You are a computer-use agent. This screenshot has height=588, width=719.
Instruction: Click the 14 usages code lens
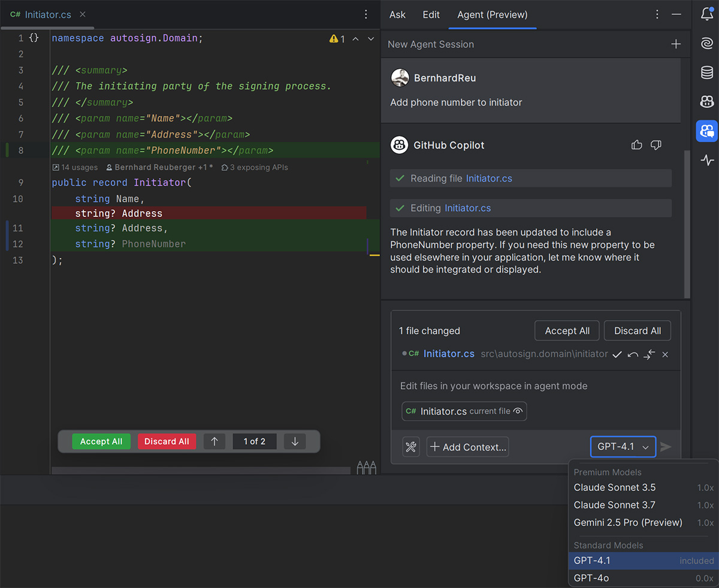[x=75, y=167]
